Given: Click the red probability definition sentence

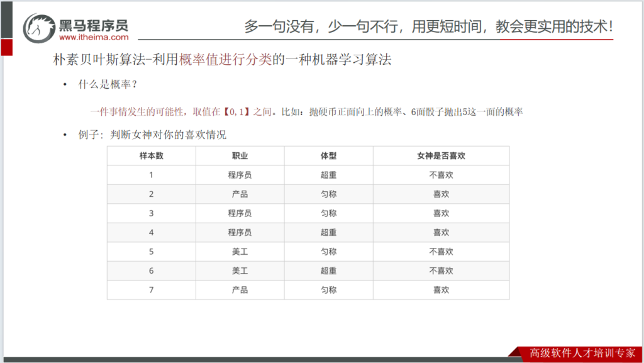Looking at the screenshot, I should [x=306, y=112].
